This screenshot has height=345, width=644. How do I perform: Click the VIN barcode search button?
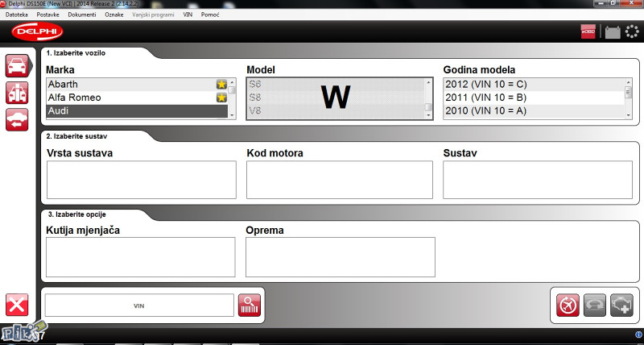point(250,306)
